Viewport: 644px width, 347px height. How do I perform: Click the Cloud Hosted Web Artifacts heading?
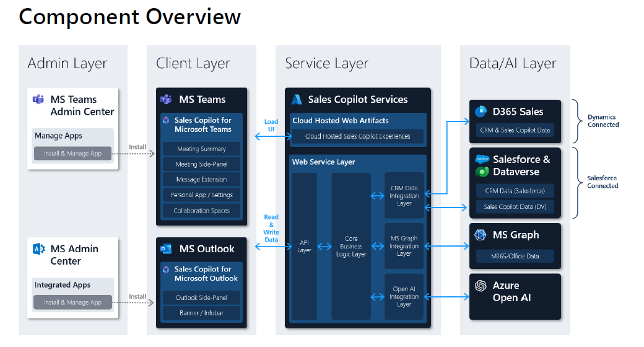pyautogui.click(x=341, y=120)
